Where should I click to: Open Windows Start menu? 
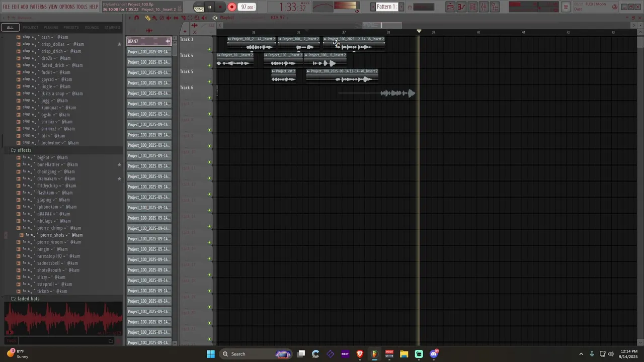211,354
